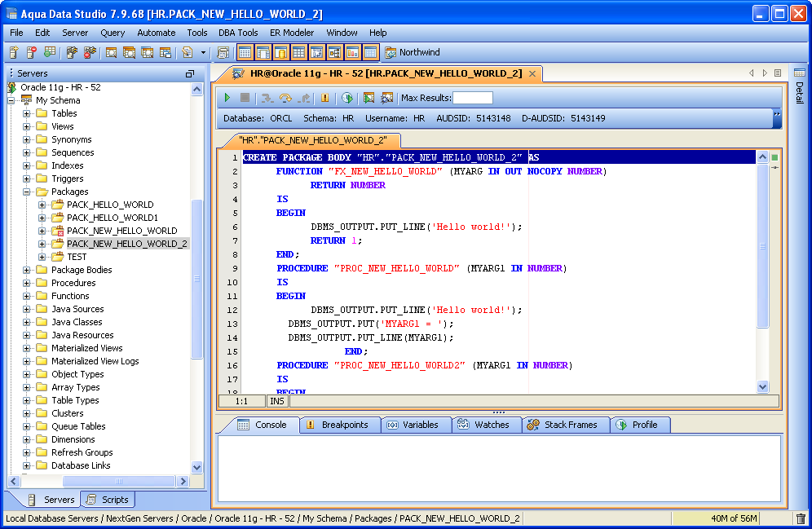Image resolution: width=812 pixels, height=529 pixels.
Task: Click the Northwind toolbar button
Action: 413,53
